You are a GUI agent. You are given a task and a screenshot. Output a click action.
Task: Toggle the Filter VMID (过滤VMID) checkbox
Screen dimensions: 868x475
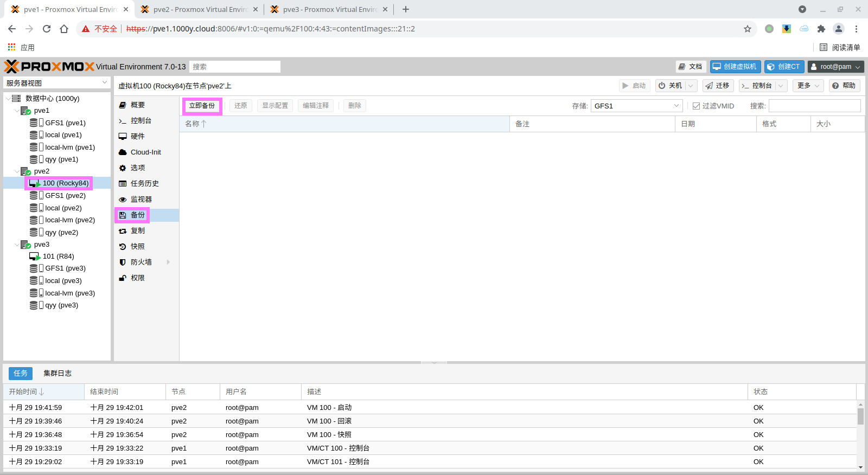[696, 106]
